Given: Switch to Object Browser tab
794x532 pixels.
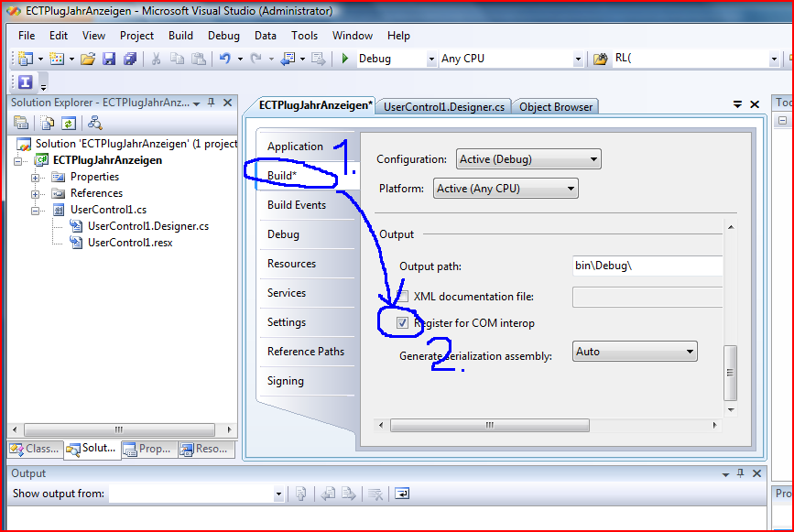Looking at the screenshot, I should point(556,107).
